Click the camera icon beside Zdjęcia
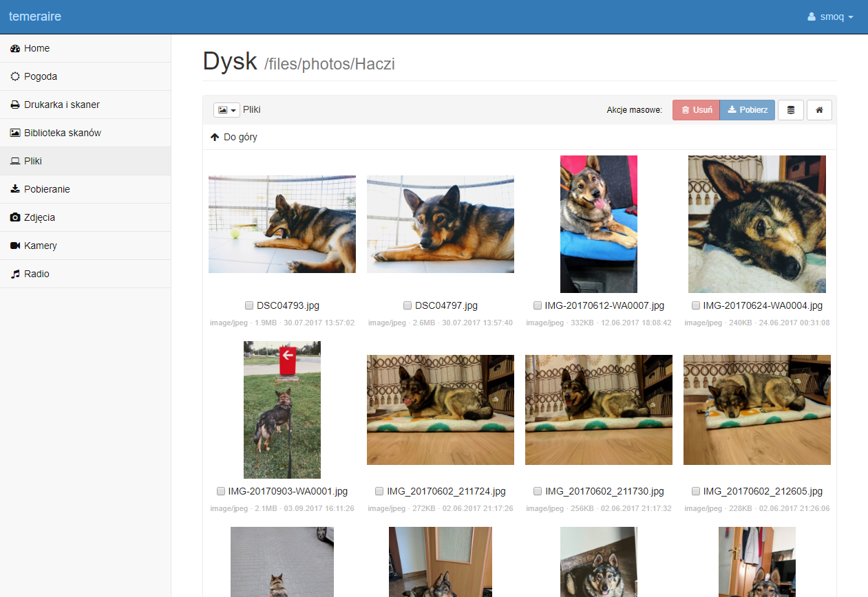The image size is (868, 597). point(15,217)
